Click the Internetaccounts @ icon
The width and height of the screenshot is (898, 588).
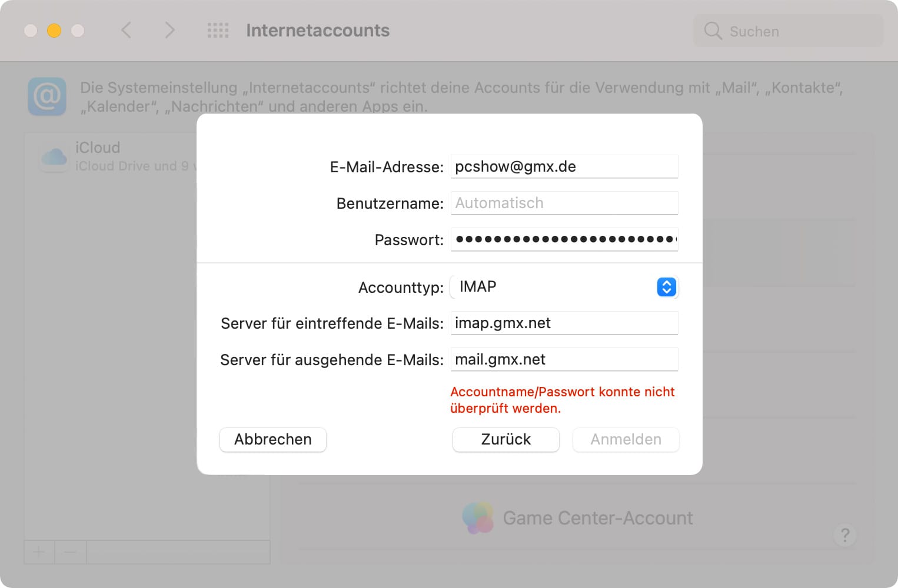point(47,96)
